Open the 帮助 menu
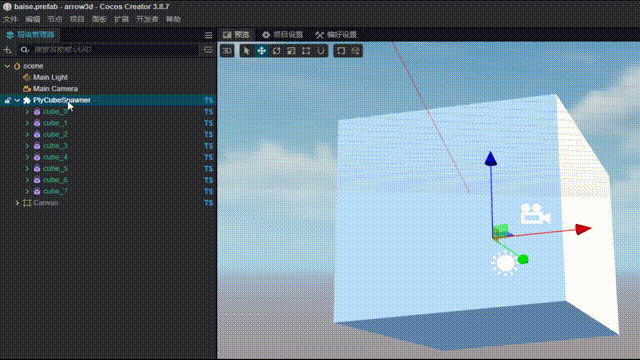The image size is (640, 360). [x=173, y=19]
